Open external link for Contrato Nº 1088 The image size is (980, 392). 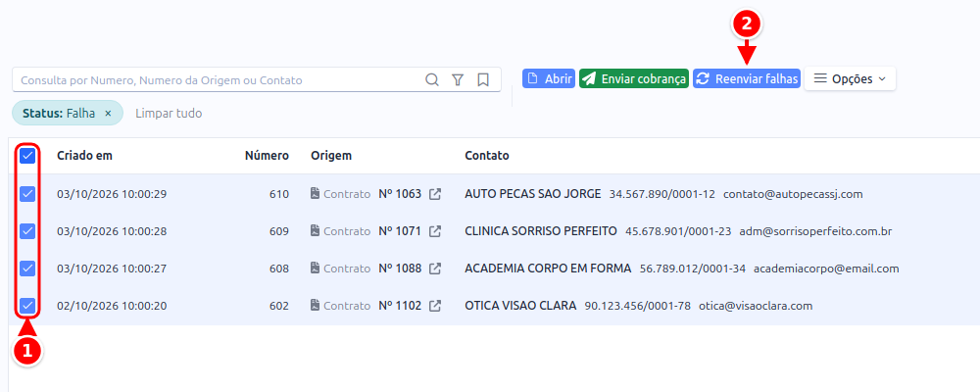click(x=435, y=269)
